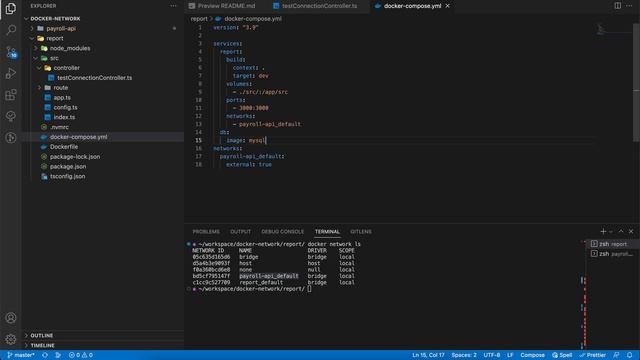The width and height of the screenshot is (640, 360).
Task: Select the TERMINAL panel tab
Action: 327,231
